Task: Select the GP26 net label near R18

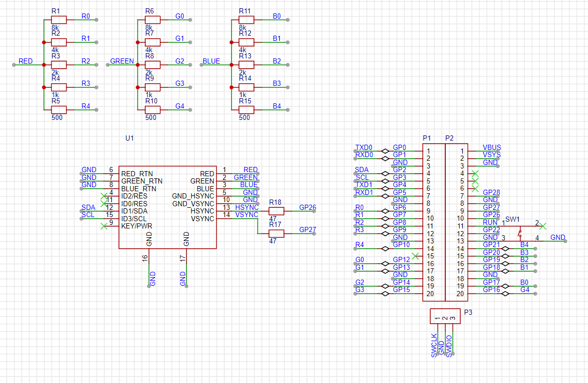Action: (x=309, y=208)
